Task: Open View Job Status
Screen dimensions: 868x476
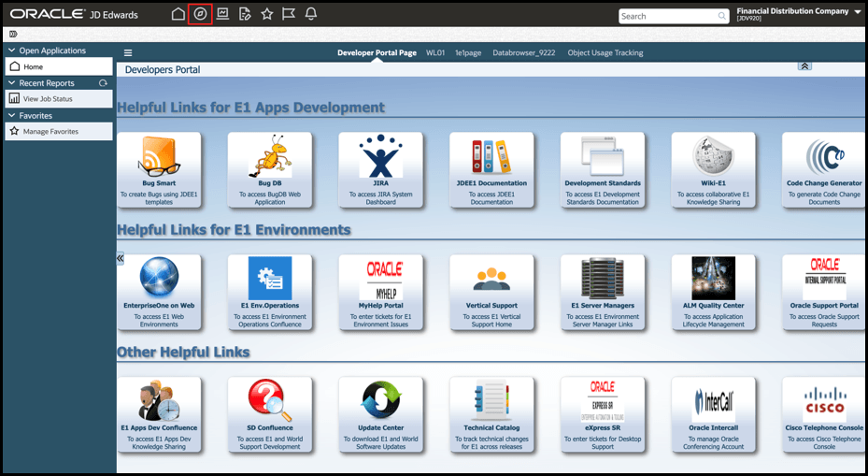Action: [x=59, y=98]
